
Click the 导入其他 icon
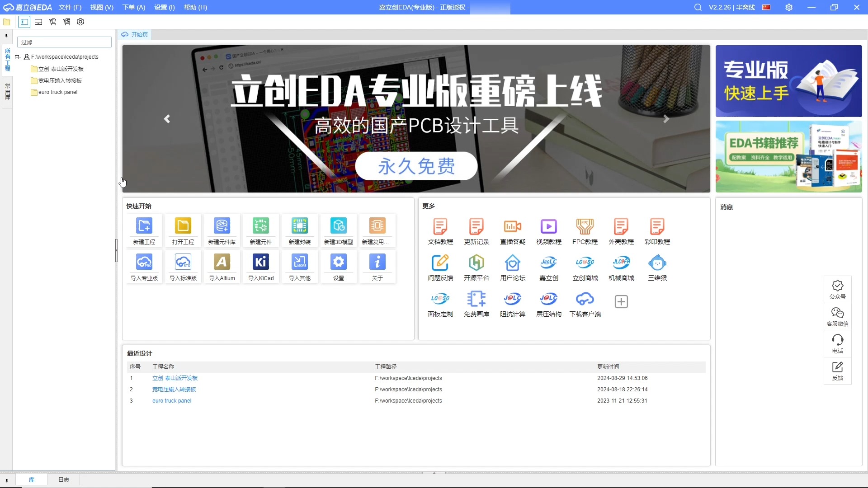300,262
